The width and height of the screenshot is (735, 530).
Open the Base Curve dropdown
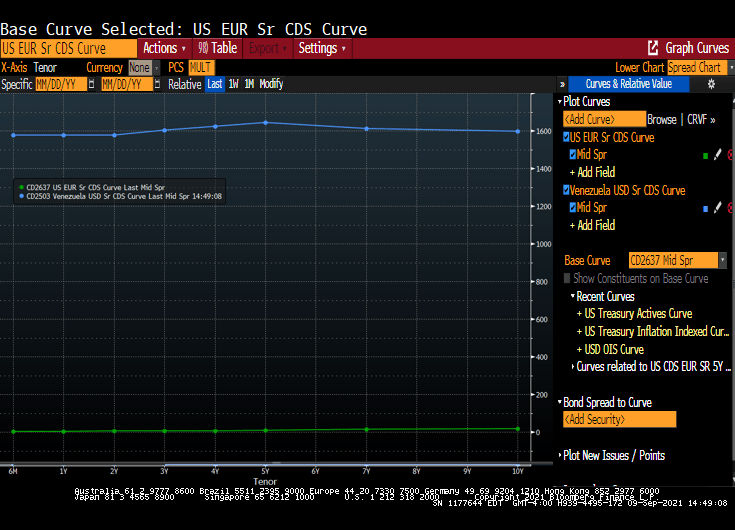click(722, 260)
